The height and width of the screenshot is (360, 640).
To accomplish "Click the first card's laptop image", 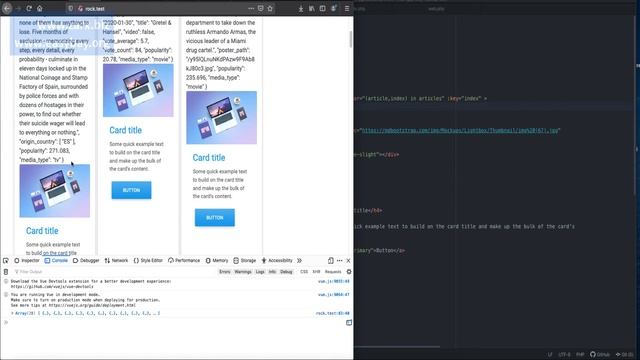I will coord(55,191).
